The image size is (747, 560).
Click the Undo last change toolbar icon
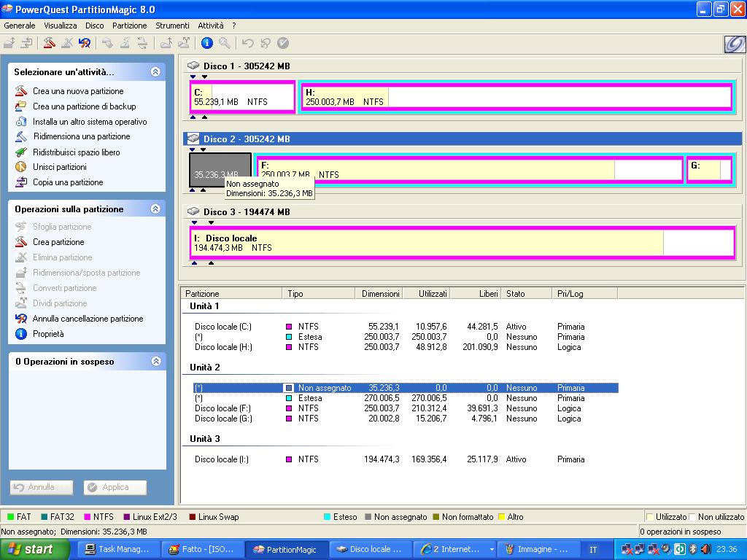247,43
